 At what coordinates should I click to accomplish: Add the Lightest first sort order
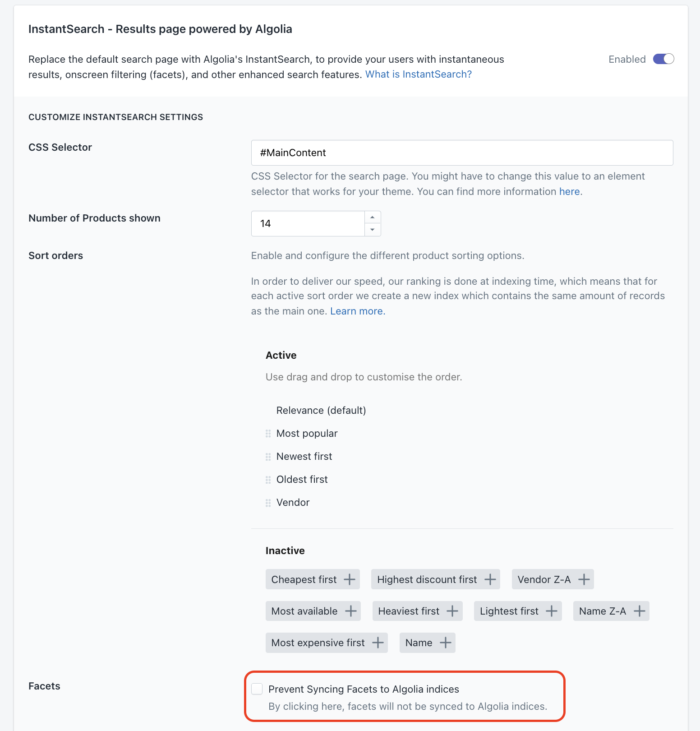tap(552, 611)
